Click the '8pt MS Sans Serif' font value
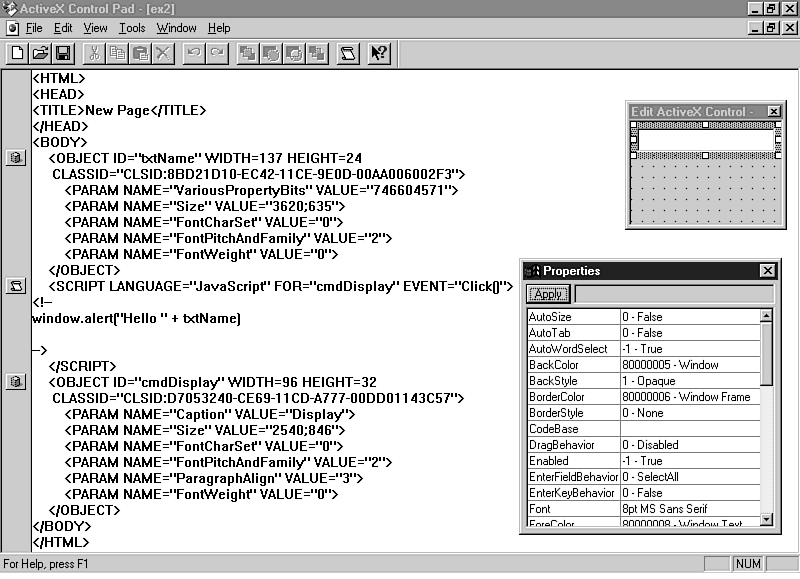The width and height of the screenshot is (800, 579). (x=665, y=509)
